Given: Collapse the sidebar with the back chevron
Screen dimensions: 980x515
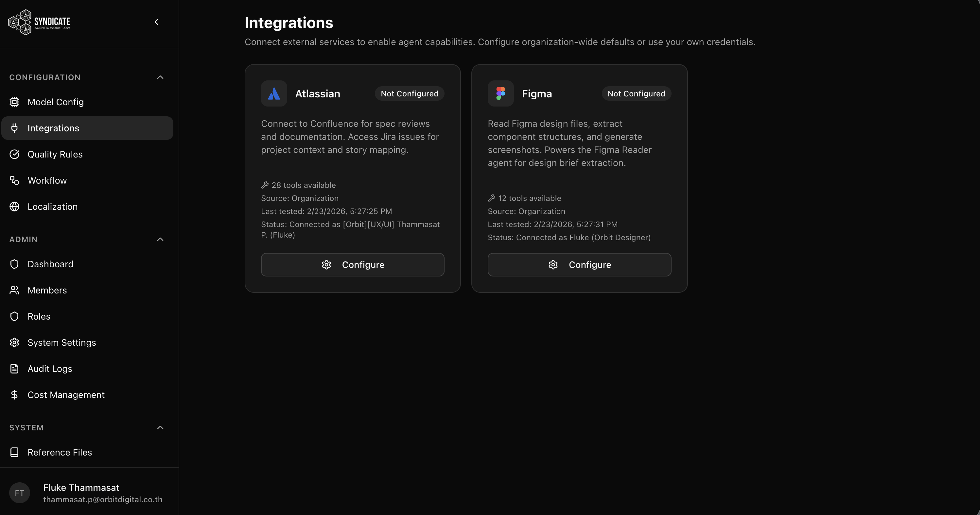Looking at the screenshot, I should click(x=156, y=22).
